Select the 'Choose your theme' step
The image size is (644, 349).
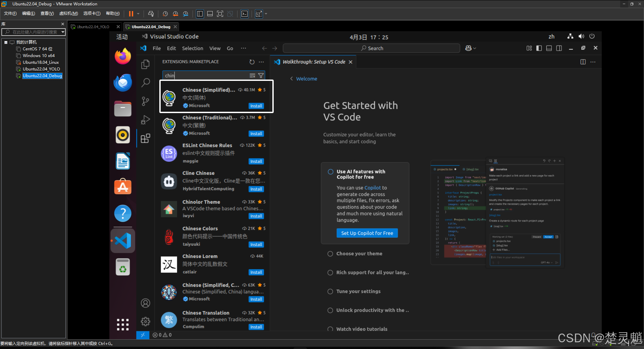coord(359,254)
